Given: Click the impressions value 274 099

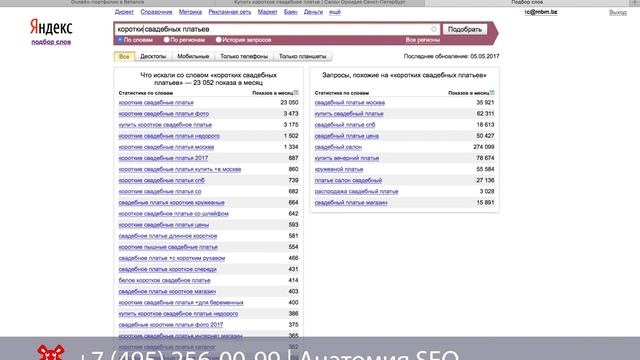Looking at the screenshot, I should [484, 147].
